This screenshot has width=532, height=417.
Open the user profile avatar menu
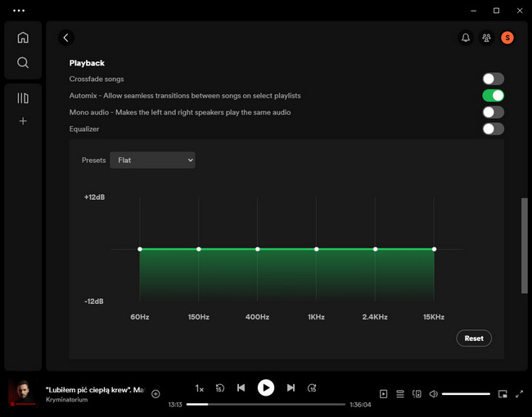(x=507, y=38)
